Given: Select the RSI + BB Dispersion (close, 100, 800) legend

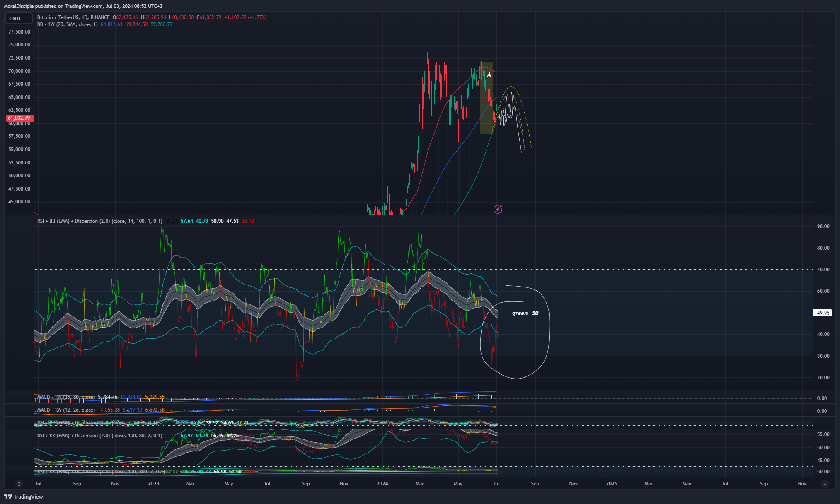Looking at the screenshot, I should point(101,472).
